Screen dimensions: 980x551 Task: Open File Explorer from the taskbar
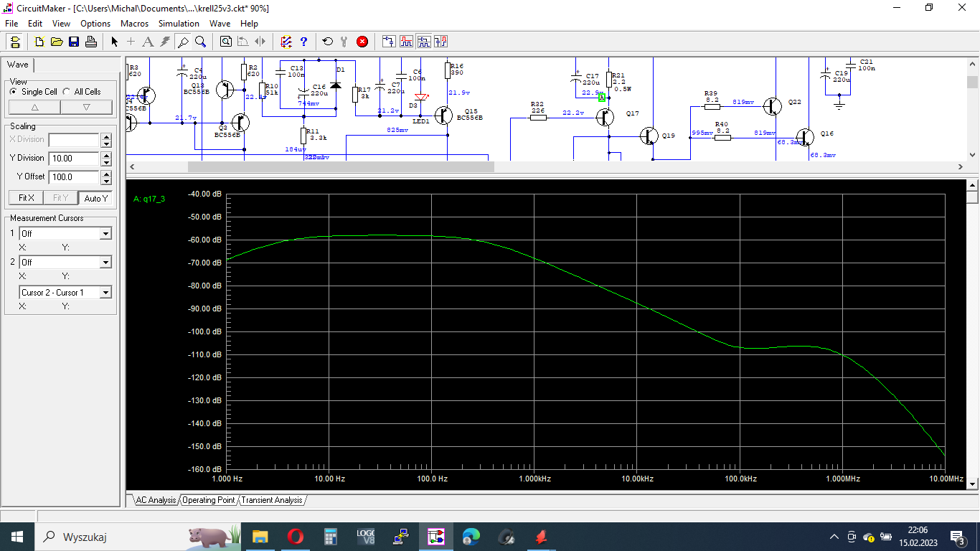tap(260, 537)
